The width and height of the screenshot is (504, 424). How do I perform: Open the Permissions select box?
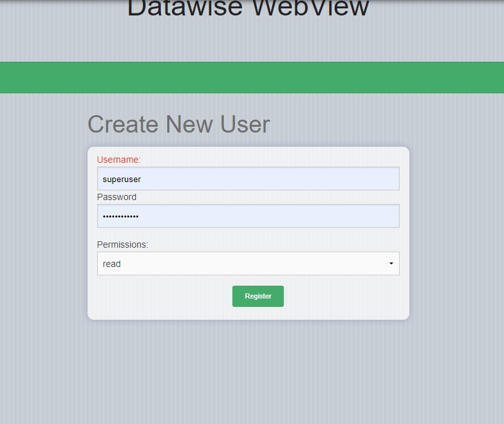click(248, 264)
